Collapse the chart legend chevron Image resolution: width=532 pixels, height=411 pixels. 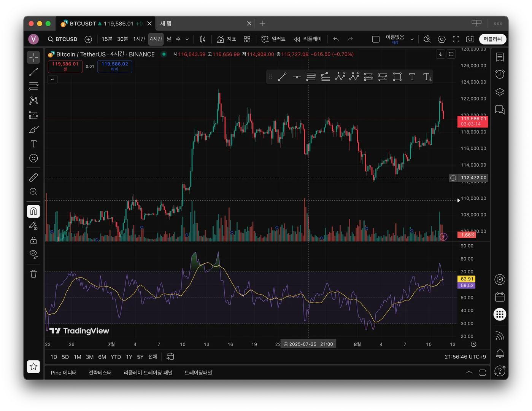point(52,79)
